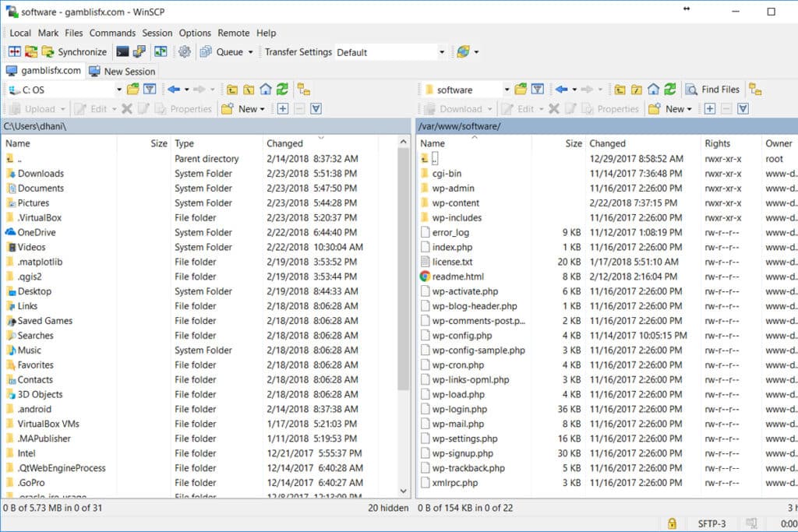Image resolution: width=798 pixels, height=532 pixels.
Task: Click remote Open Directory folder icon
Action: (x=521, y=90)
